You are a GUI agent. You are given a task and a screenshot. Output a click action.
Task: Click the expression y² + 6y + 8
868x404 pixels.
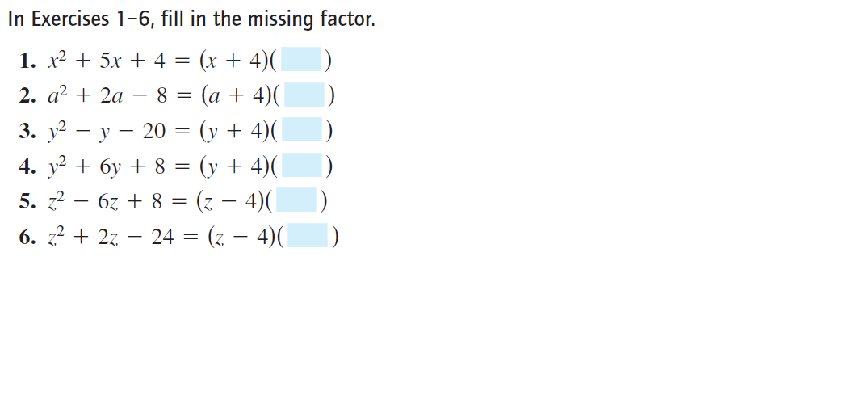click(105, 166)
